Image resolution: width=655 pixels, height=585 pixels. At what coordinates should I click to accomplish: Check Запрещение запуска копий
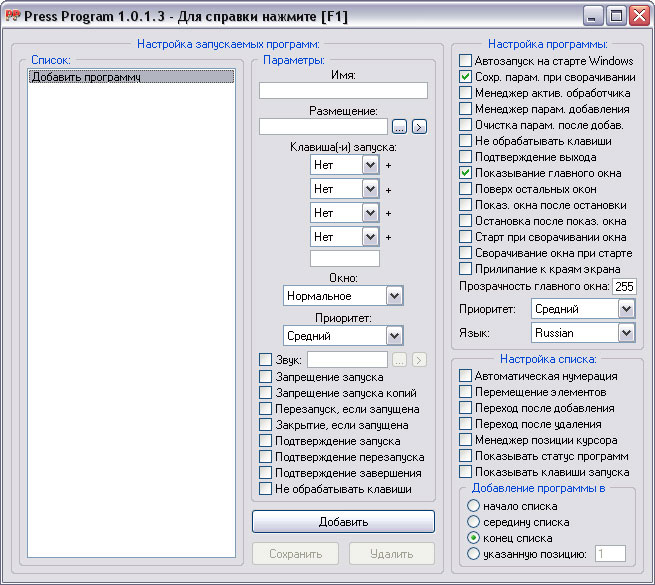265,393
